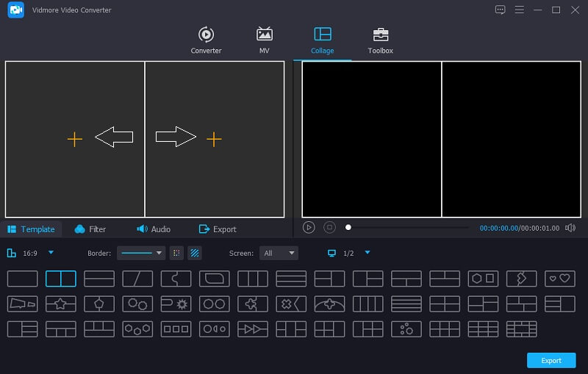Open the Border line style dropdown
The height and width of the screenshot is (374, 588).
point(141,253)
